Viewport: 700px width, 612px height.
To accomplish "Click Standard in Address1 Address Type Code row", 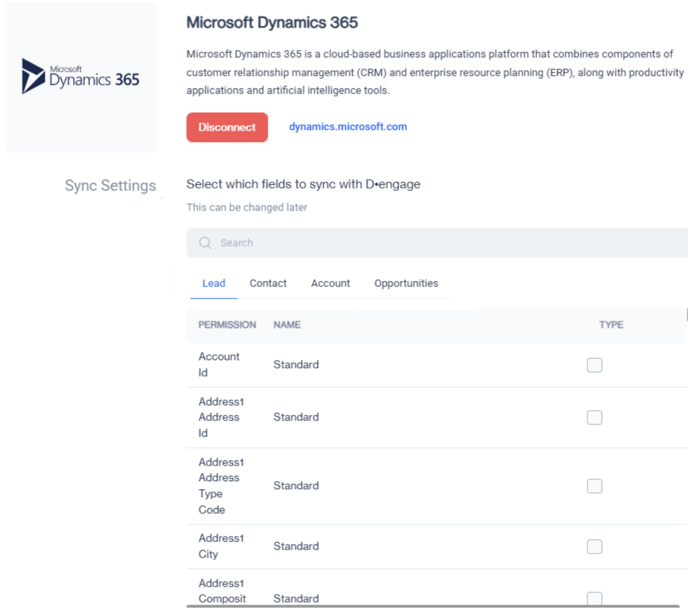I will (296, 485).
